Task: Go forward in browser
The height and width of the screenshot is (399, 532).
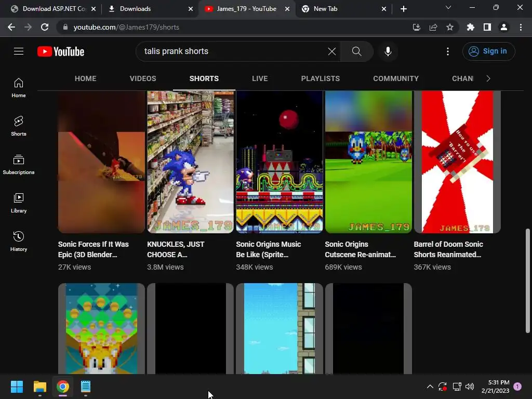Action: pos(28,27)
